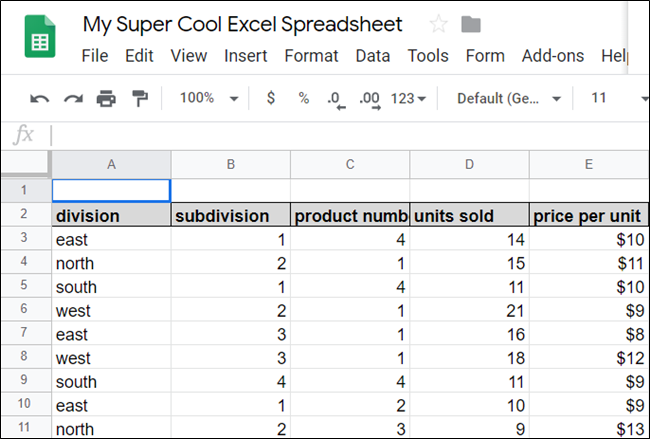650x439 pixels.
Task: Expand the Default font dropdown
Action: click(508, 98)
